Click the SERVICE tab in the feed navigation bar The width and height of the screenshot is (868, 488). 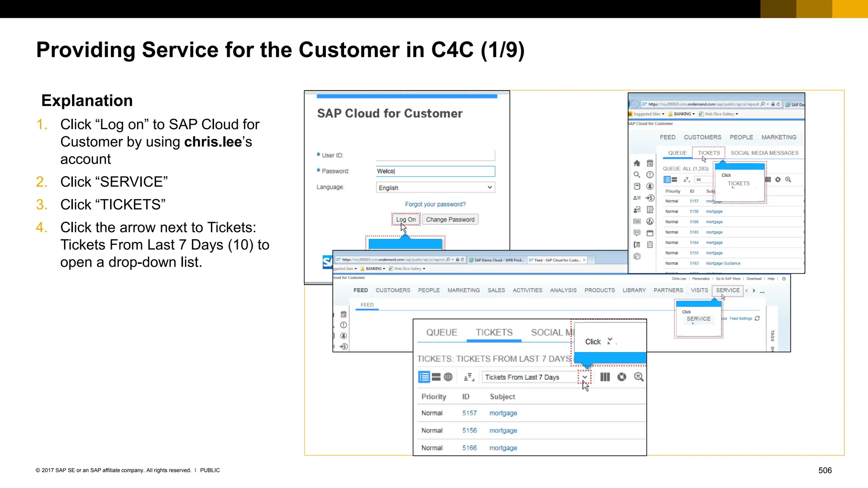coord(728,290)
